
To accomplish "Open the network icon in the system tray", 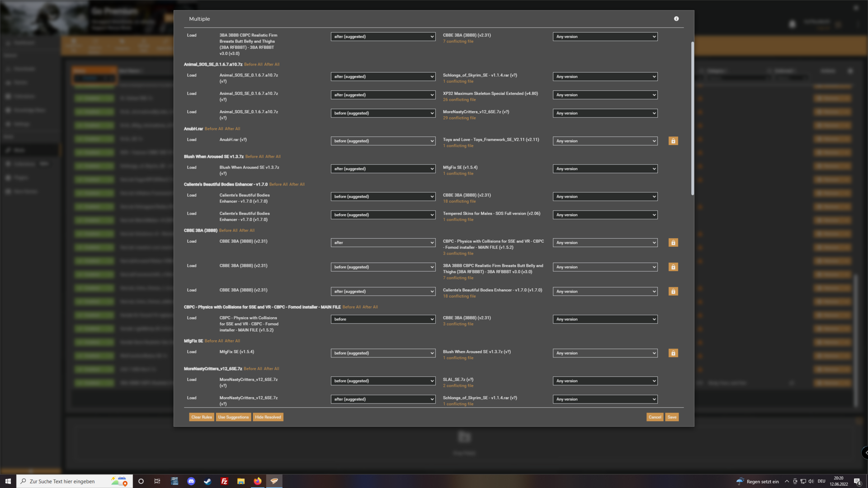I will (x=803, y=481).
